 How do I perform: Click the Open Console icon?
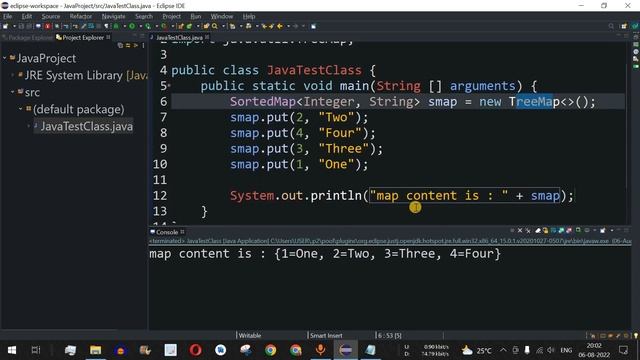(602, 231)
